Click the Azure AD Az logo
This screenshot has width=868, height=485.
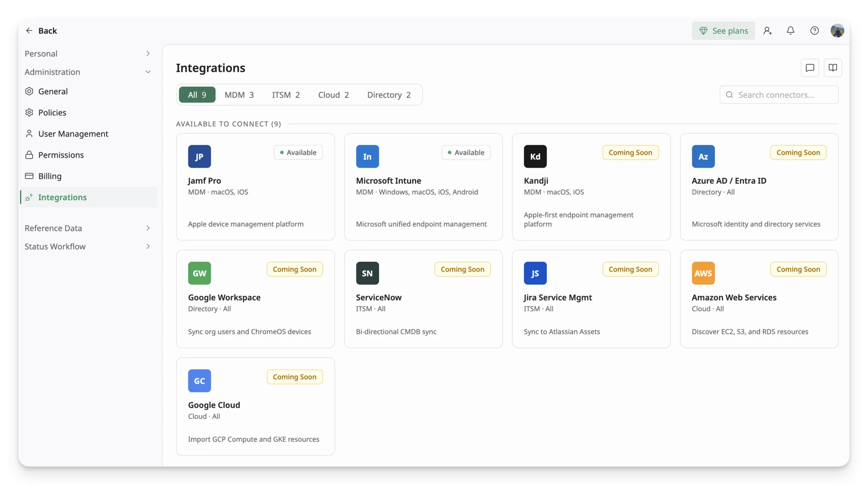coord(703,157)
